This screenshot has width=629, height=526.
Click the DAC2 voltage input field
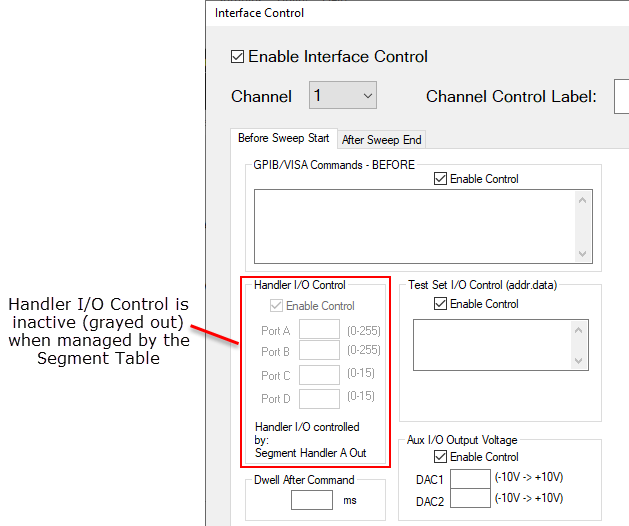click(x=470, y=499)
